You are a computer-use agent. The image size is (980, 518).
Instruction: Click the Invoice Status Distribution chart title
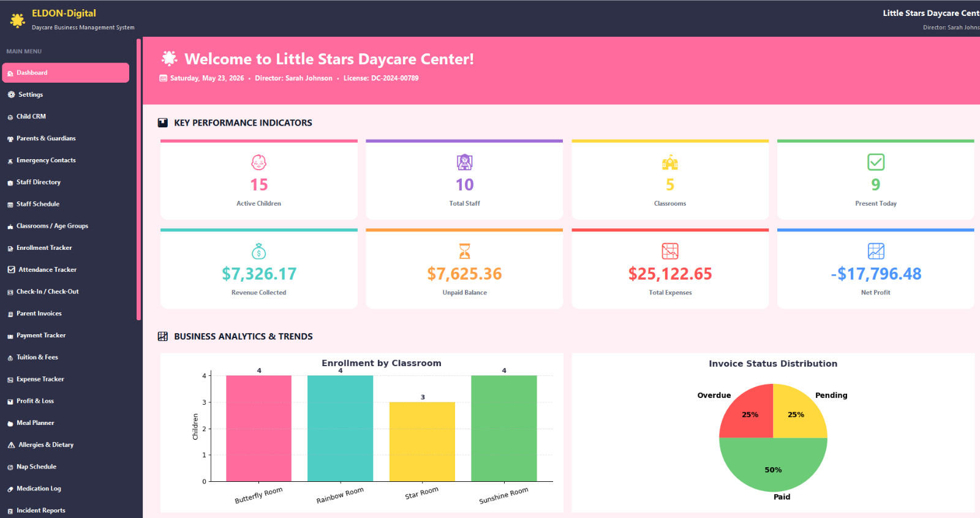tap(773, 364)
